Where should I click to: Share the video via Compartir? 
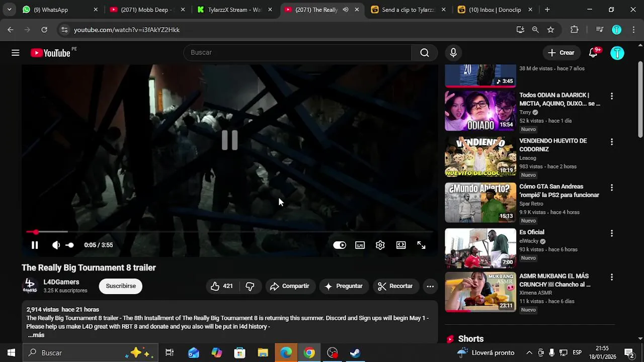click(290, 286)
